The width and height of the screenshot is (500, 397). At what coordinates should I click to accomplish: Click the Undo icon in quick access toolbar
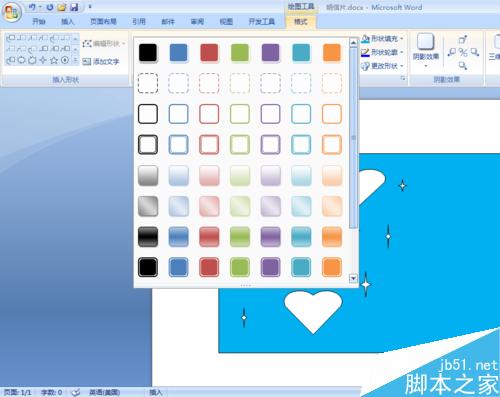(x=32, y=7)
